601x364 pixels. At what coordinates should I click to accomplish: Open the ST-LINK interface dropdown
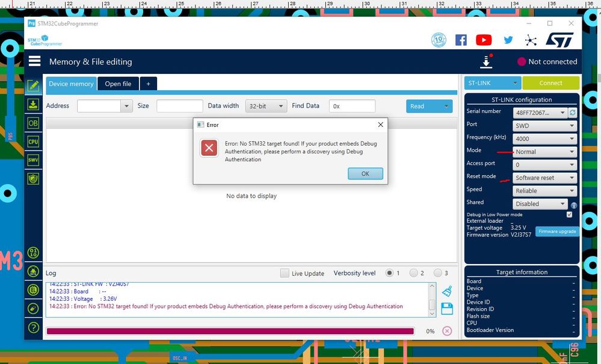(x=493, y=83)
